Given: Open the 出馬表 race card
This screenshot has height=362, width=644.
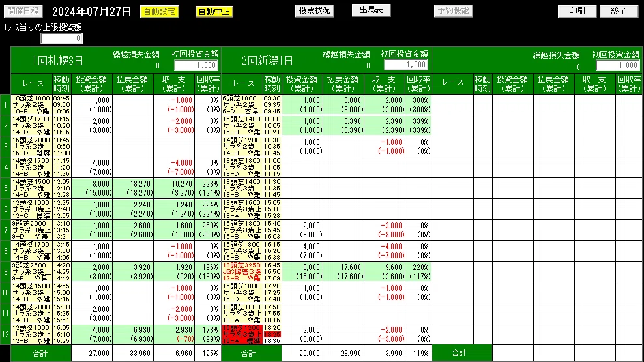Looking at the screenshot, I should (x=372, y=10).
